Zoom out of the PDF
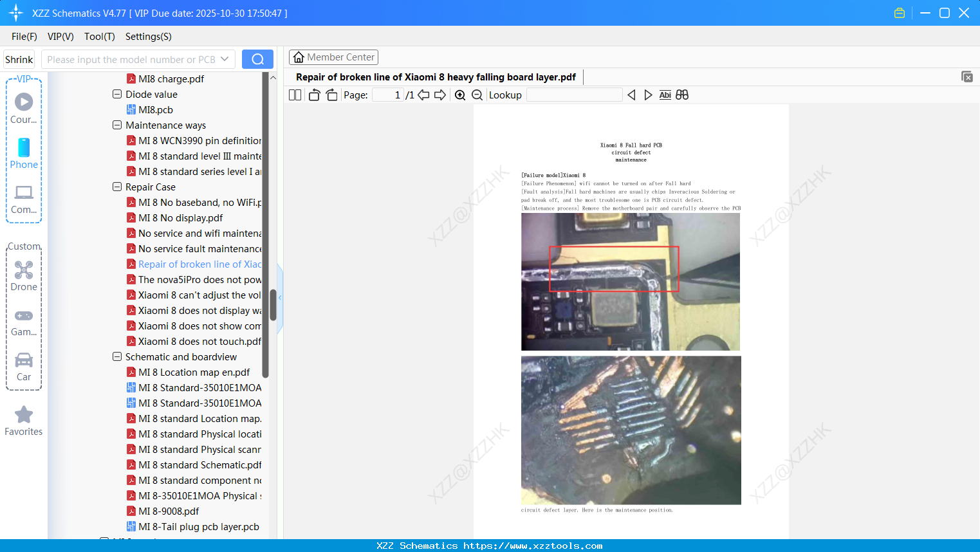This screenshot has width=980, height=552. click(477, 95)
